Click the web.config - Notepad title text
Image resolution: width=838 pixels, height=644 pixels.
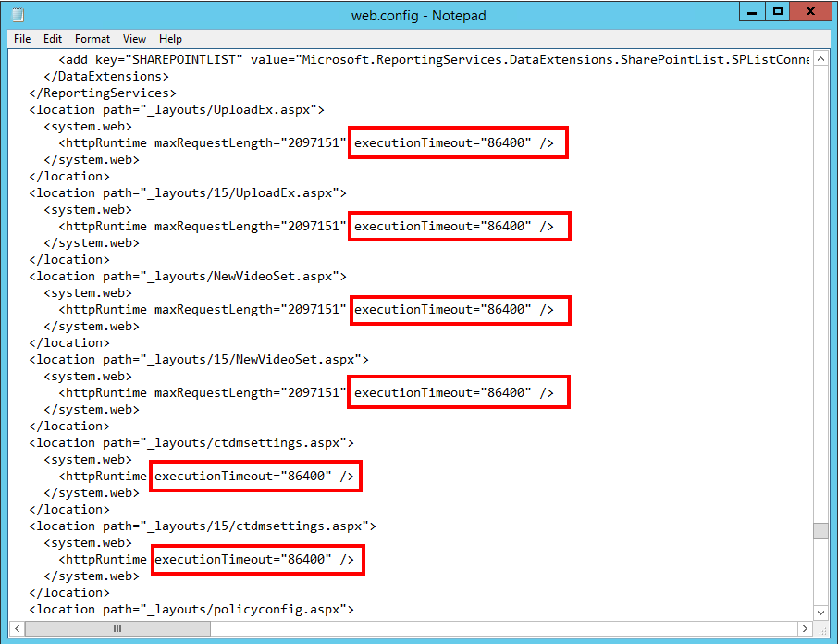[418, 16]
